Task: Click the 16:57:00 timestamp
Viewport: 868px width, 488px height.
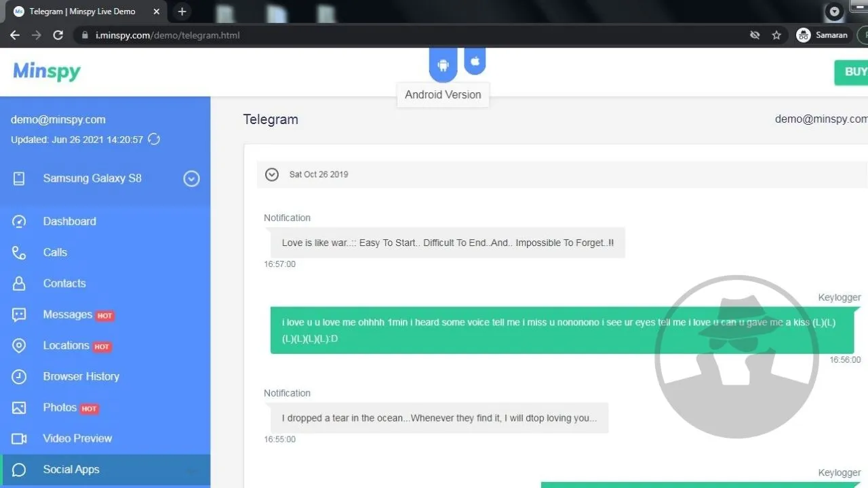Action: (x=279, y=264)
